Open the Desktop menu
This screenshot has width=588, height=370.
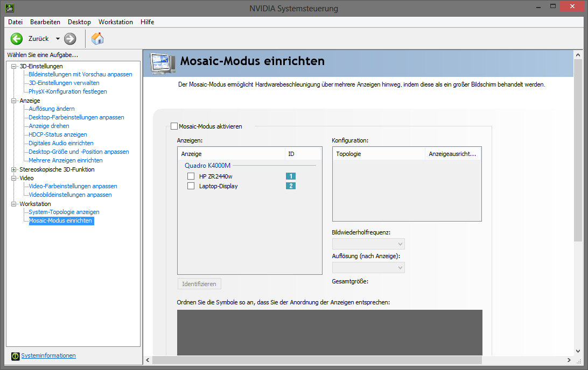79,22
